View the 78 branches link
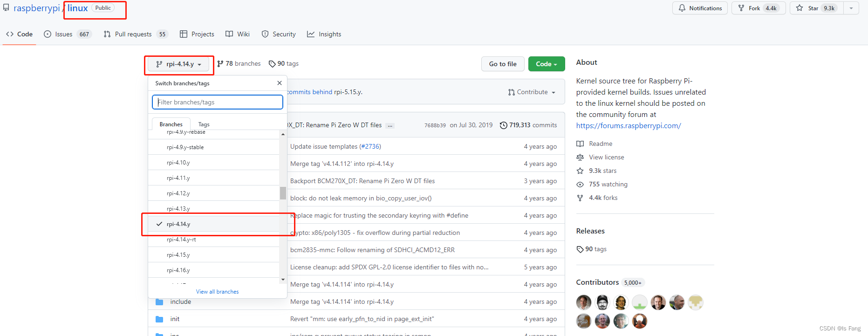Image resolution: width=868 pixels, height=336 pixels. click(239, 64)
